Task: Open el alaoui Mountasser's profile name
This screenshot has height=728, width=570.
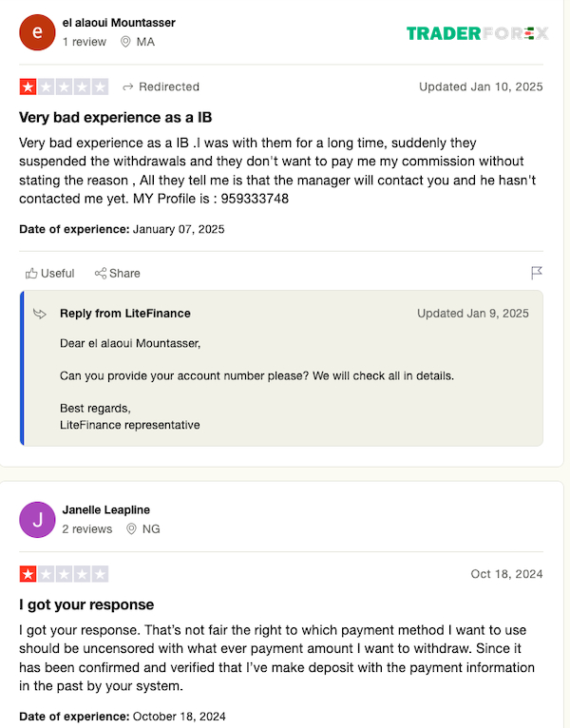Action: 119,23
